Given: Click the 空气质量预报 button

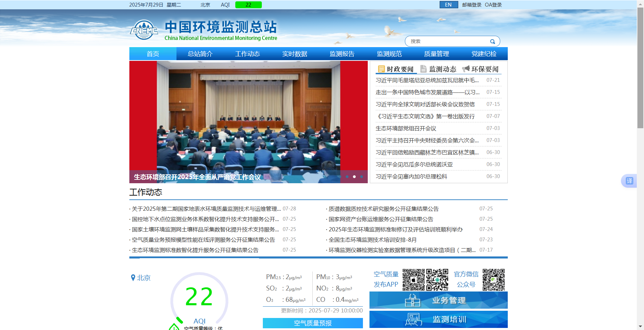Looking at the screenshot, I should pos(312,323).
